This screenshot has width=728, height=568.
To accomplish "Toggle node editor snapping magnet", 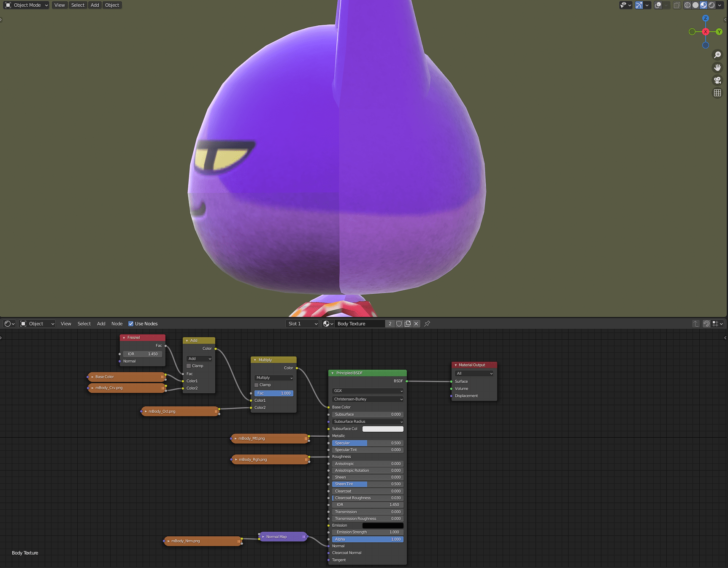I will [706, 324].
